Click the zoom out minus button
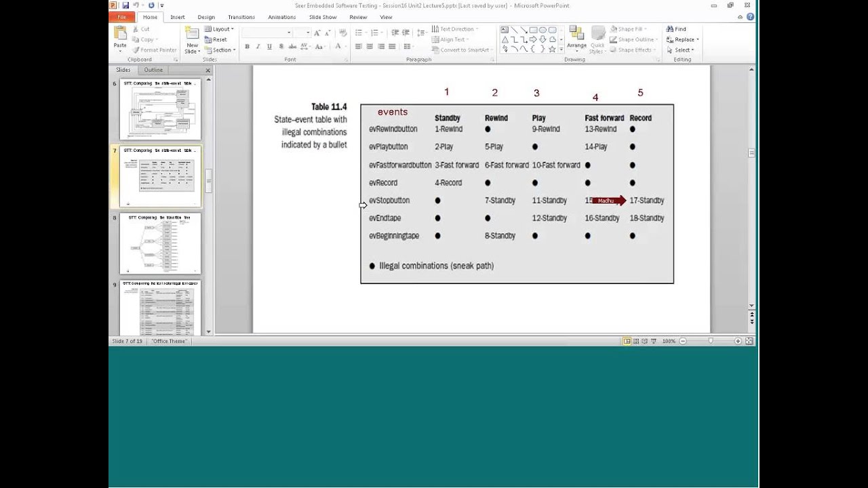 coord(682,341)
